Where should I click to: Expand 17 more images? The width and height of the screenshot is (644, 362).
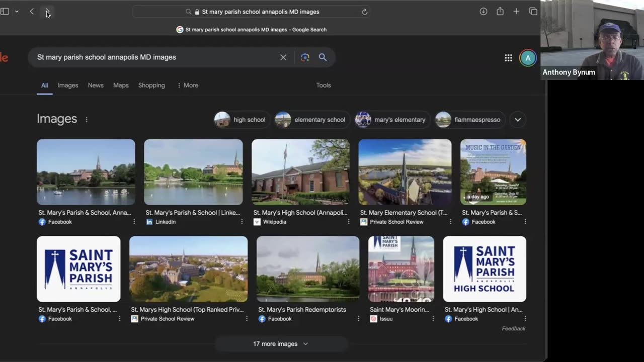point(281,344)
